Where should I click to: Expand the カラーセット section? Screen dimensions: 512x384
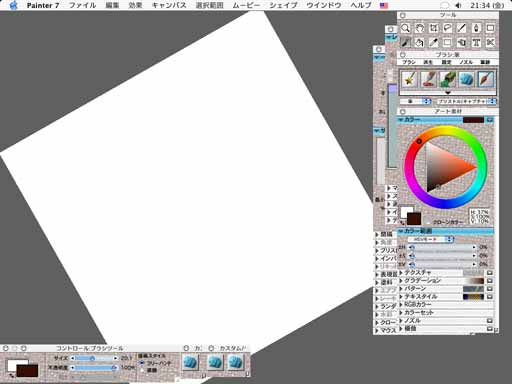click(x=401, y=313)
